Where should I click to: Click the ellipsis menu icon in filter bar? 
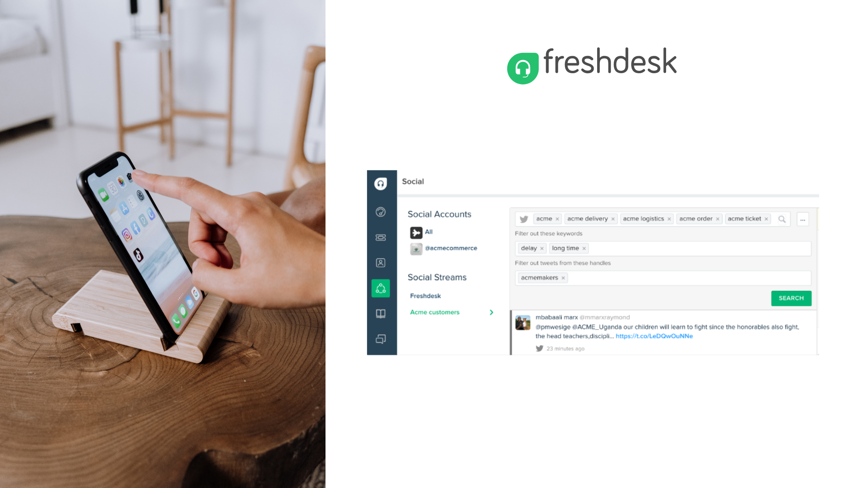pos(803,219)
